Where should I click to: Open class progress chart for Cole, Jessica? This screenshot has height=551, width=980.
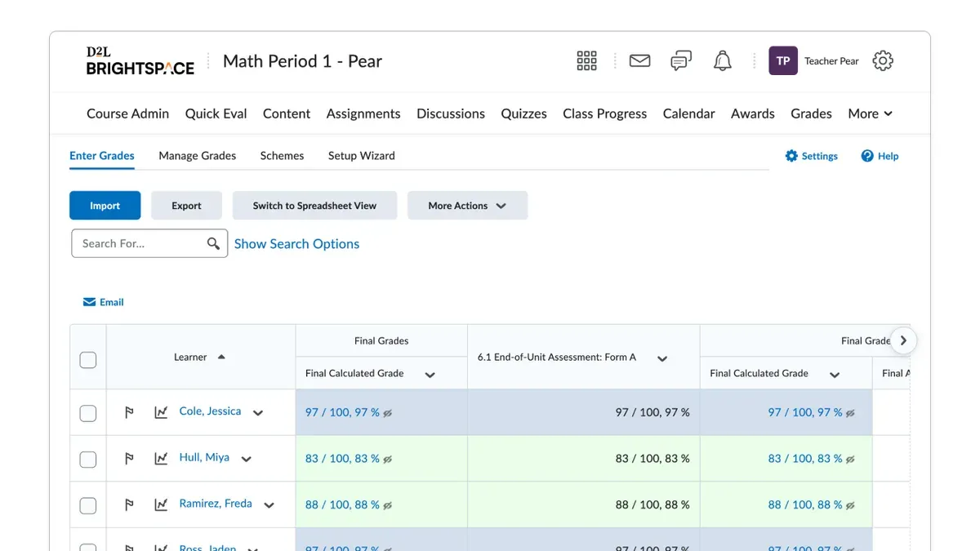pos(161,412)
